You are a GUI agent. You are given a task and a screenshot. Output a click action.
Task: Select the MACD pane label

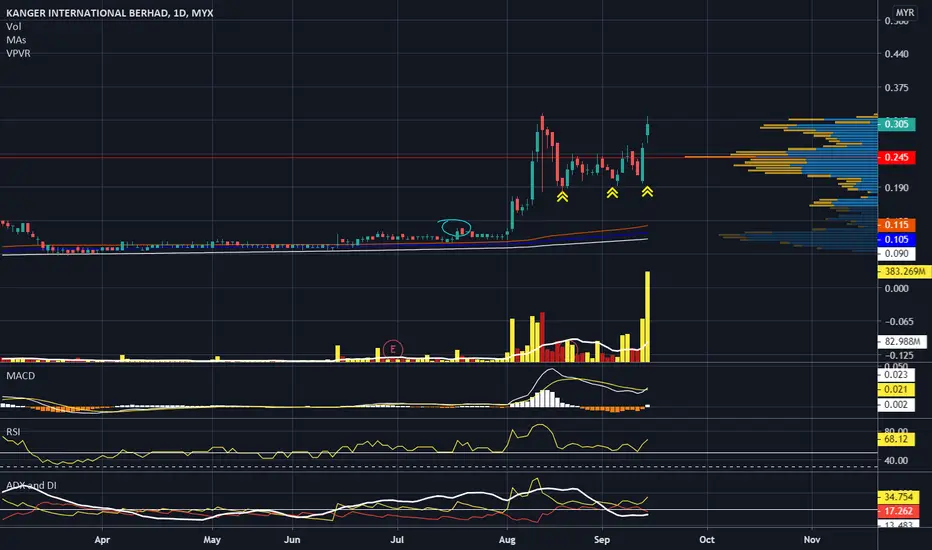[x=20, y=376]
